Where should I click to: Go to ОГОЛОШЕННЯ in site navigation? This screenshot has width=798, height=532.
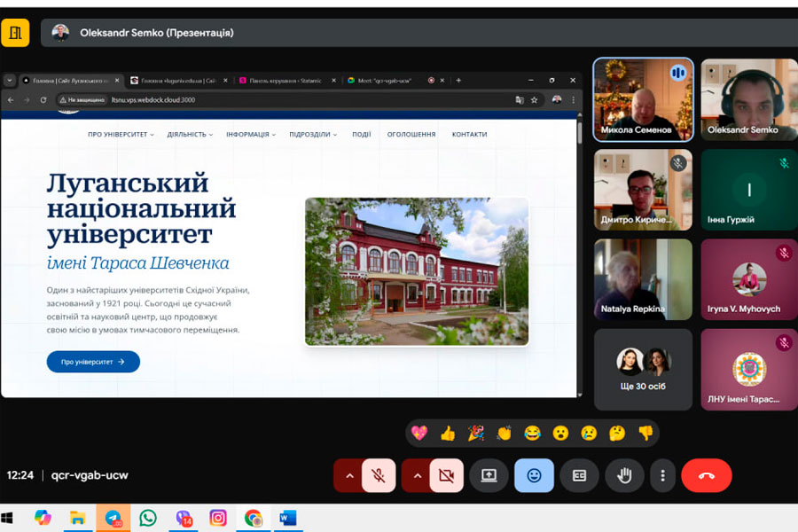click(411, 135)
